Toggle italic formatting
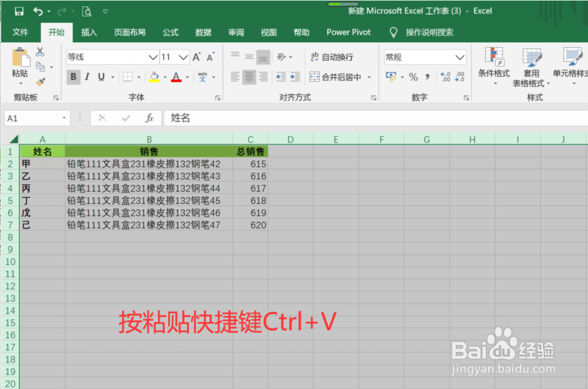Viewport: 588px width, 389px height. coord(87,75)
